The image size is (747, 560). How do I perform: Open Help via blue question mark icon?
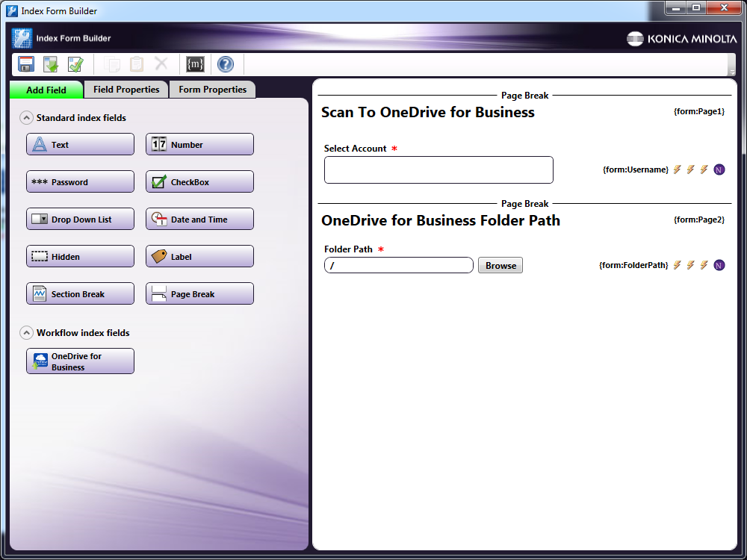226,63
